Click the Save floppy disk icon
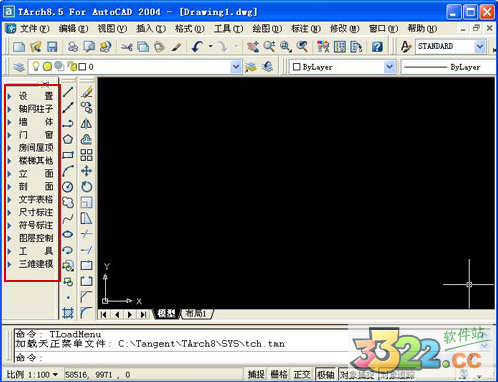The image size is (498, 382). click(52, 47)
